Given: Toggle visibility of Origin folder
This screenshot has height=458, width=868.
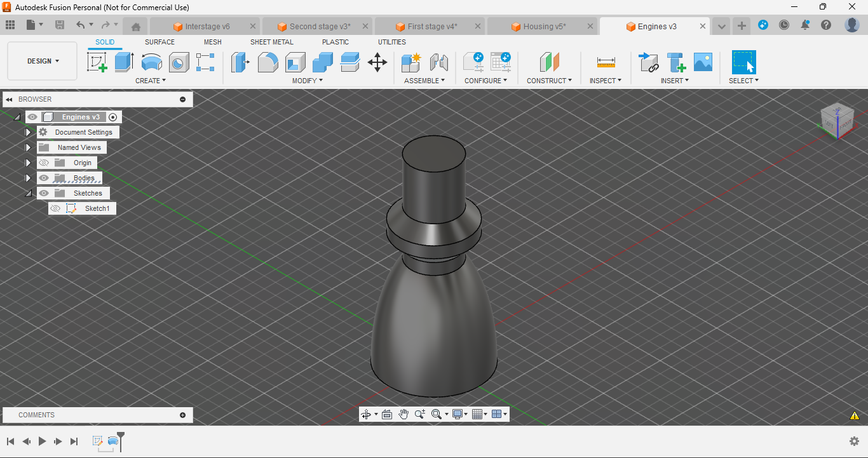Looking at the screenshot, I should click(x=44, y=163).
